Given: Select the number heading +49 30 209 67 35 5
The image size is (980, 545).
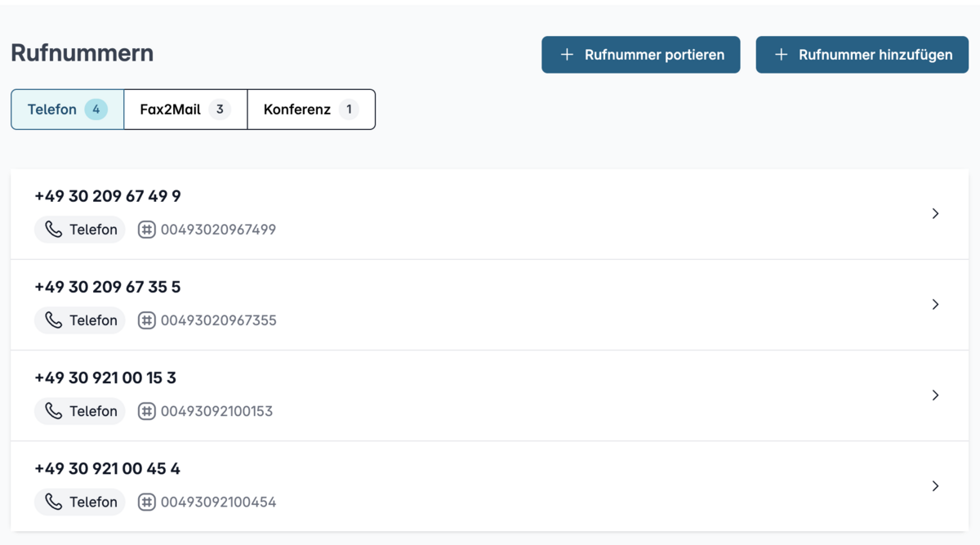Looking at the screenshot, I should (x=108, y=287).
